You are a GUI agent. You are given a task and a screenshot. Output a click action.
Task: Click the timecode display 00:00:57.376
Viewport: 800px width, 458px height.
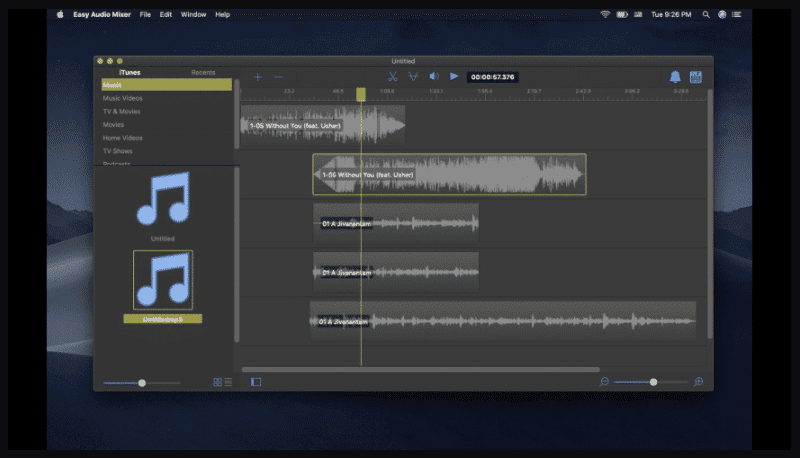point(492,77)
